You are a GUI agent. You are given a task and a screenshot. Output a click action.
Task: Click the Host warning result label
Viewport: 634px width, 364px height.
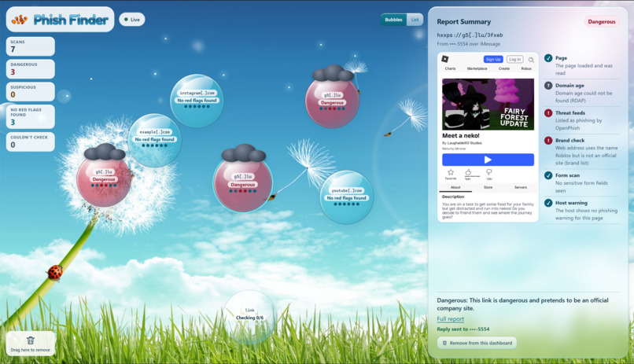click(571, 203)
